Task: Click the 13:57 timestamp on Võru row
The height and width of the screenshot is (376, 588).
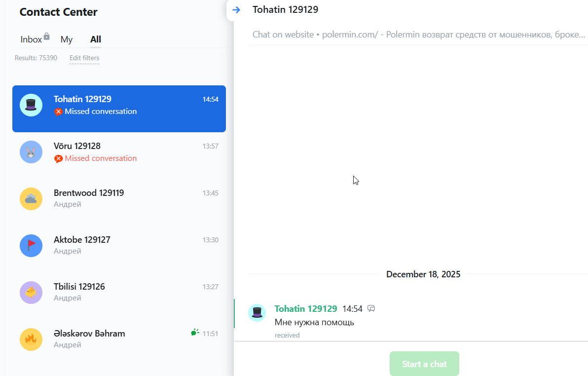Action: click(x=210, y=147)
